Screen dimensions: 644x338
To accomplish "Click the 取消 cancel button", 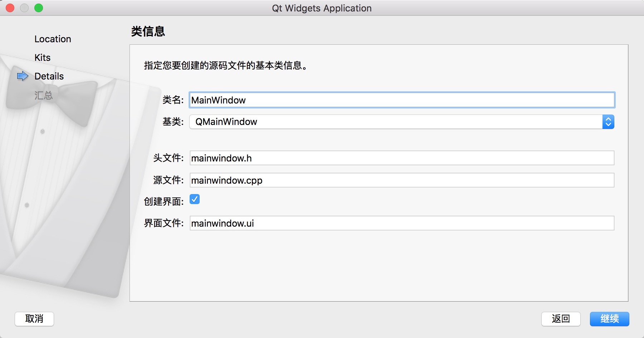I will click(34, 319).
